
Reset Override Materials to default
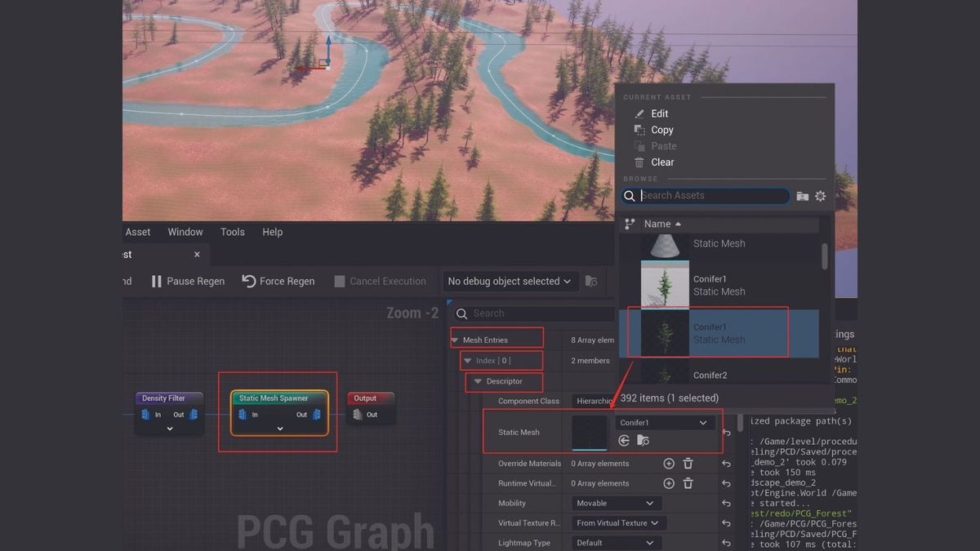point(726,464)
